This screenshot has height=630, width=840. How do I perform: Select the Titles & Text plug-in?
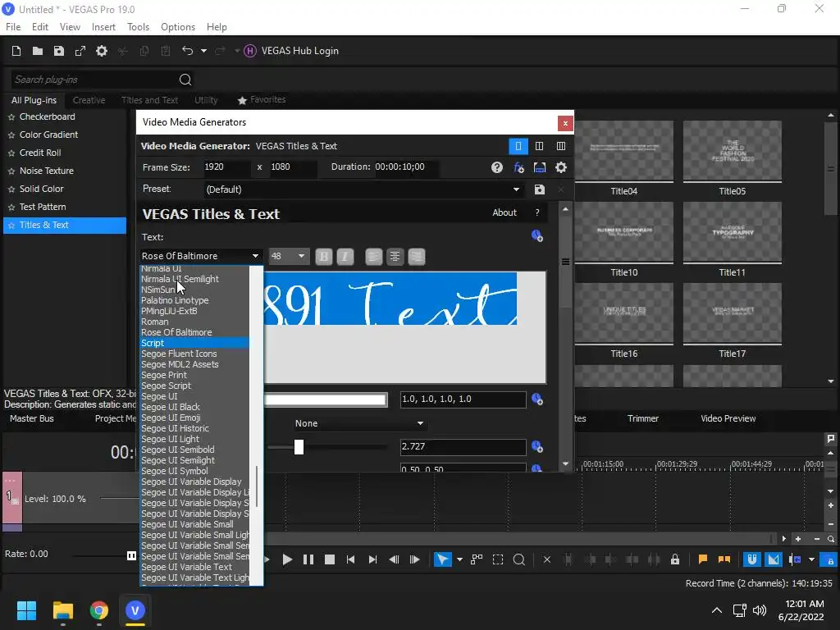[65, 225]
